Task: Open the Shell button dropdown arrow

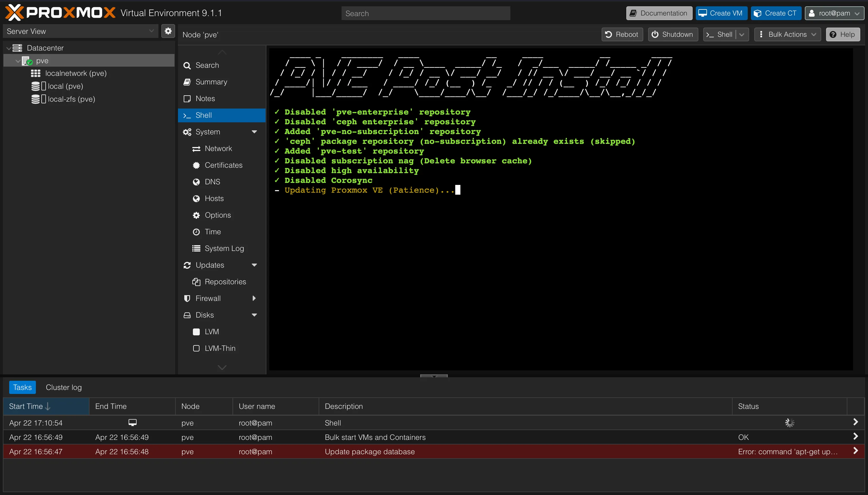Action: [742, 34]
